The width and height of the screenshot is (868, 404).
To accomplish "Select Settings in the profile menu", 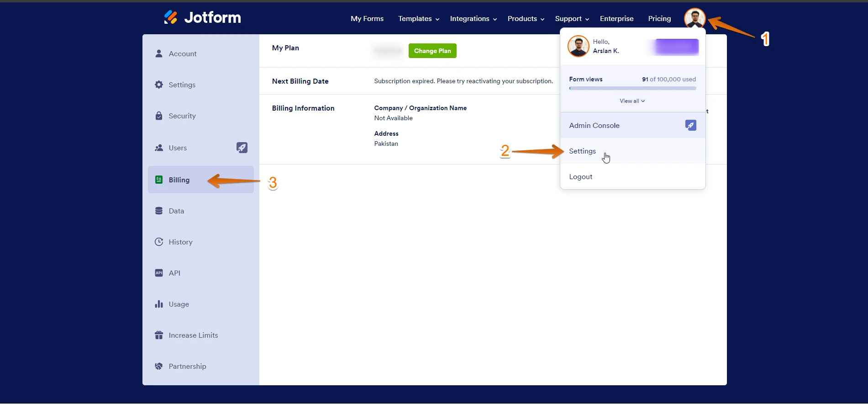I will tap(582, 151).
